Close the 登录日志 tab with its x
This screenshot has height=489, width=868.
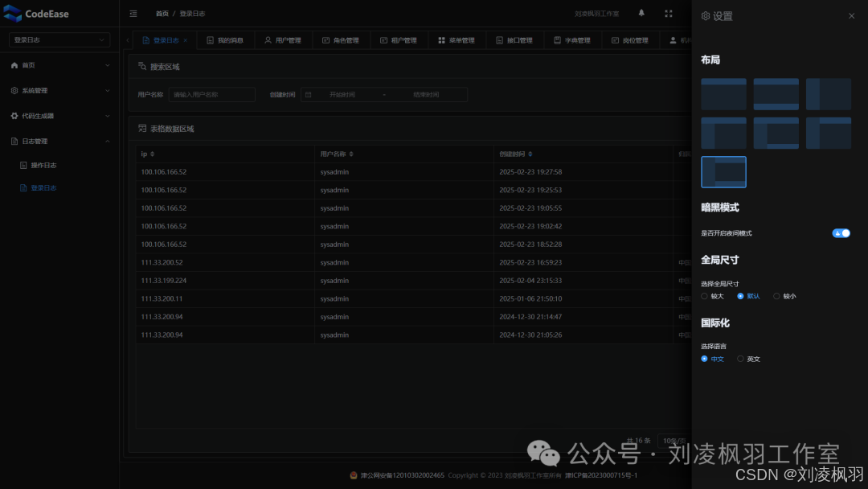click(186, 40)
